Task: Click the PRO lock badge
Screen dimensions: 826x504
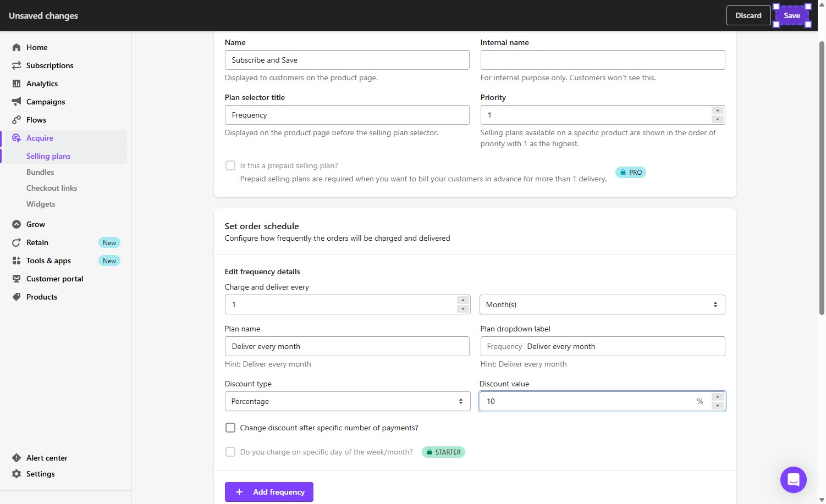Action: pyautogui.click(x=630, y=172)
